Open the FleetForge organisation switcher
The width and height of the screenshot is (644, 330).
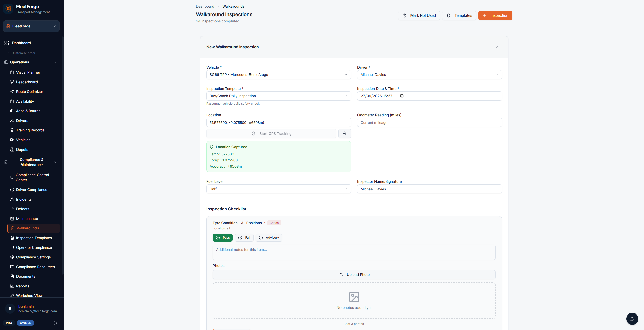[x=31, y=26]
